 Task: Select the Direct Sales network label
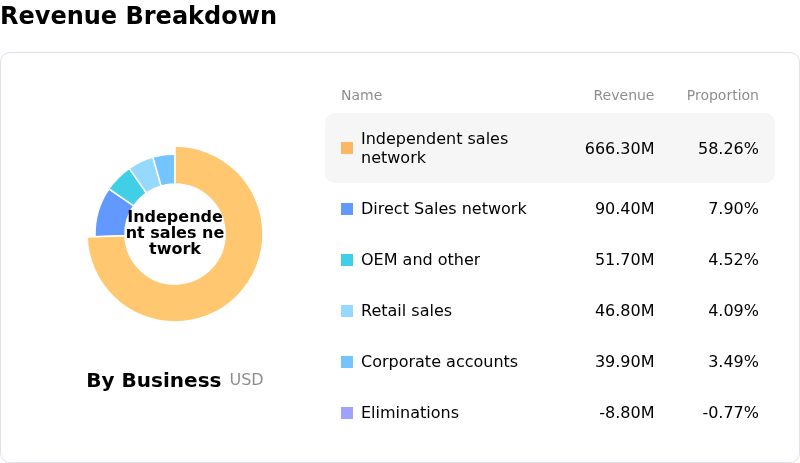pyautogui.click(x=443, y=209)
